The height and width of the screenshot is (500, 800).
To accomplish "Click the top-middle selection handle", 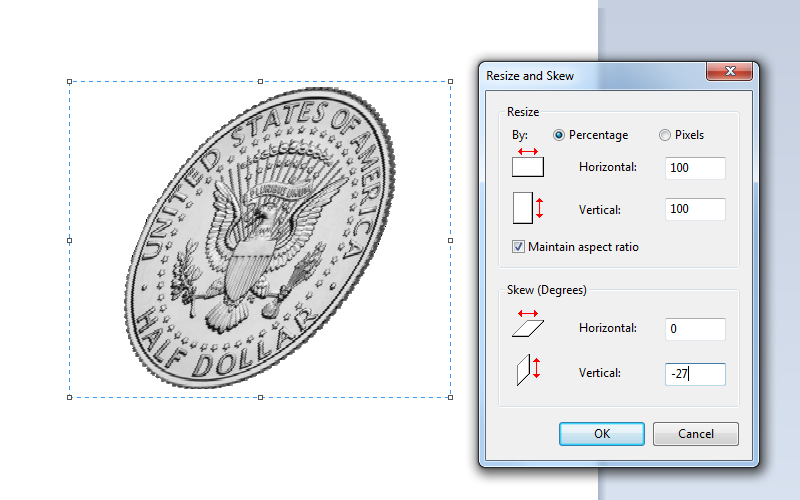I will 260,82.
